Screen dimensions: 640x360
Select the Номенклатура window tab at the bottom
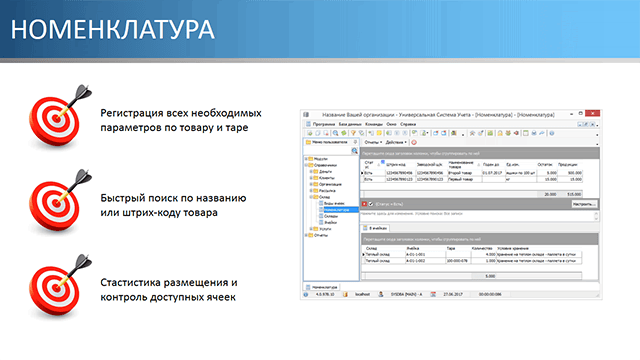point(322,287)
